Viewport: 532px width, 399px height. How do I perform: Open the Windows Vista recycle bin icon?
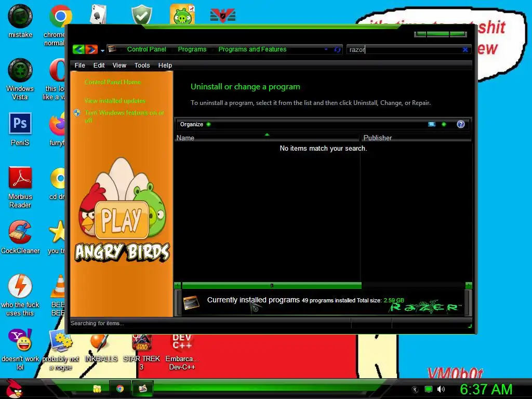[20, 79]
